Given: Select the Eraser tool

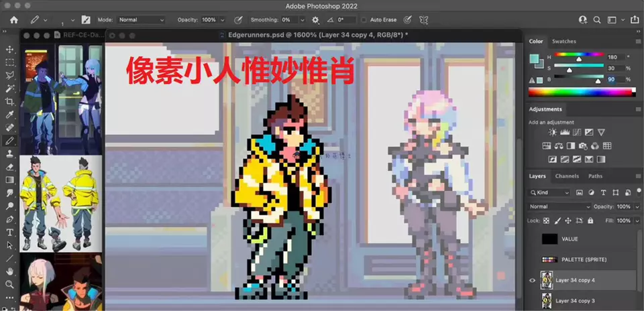Looking at the screenshot, I should 9,167.
